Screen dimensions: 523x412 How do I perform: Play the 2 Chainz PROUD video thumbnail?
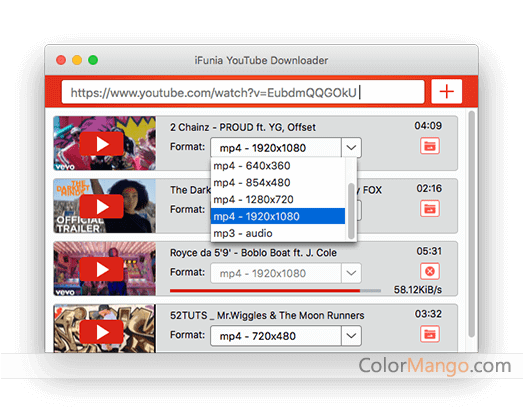[x=101, y=144]
